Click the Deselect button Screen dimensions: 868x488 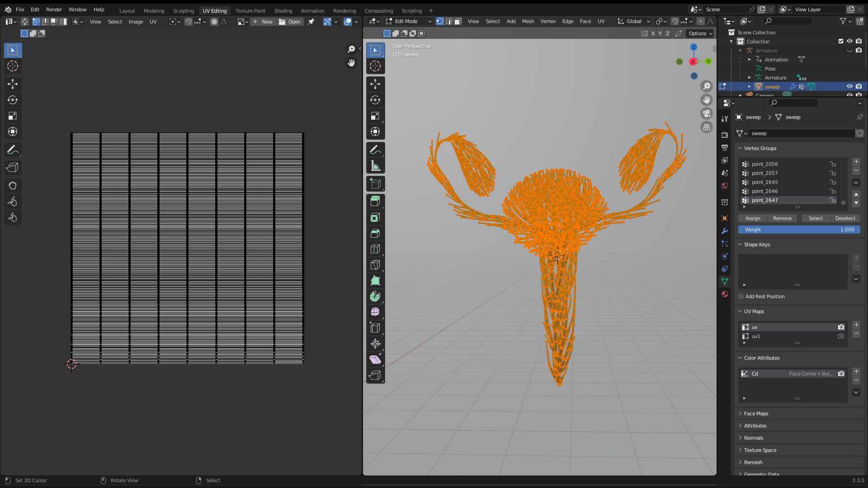click(x=845, y=218)
